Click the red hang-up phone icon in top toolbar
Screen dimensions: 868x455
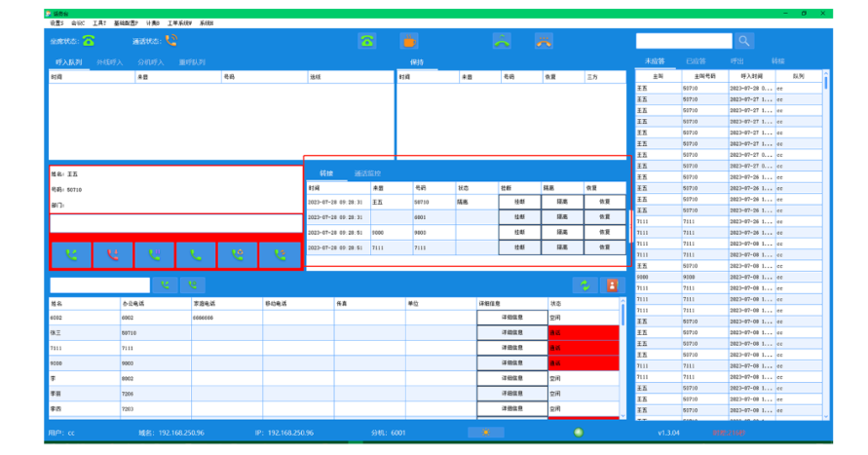544,41
